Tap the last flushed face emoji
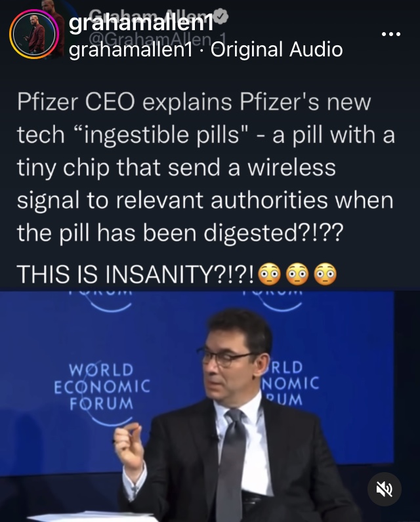The height and width of the screenshot is (522, 420). tap(325, 274)
